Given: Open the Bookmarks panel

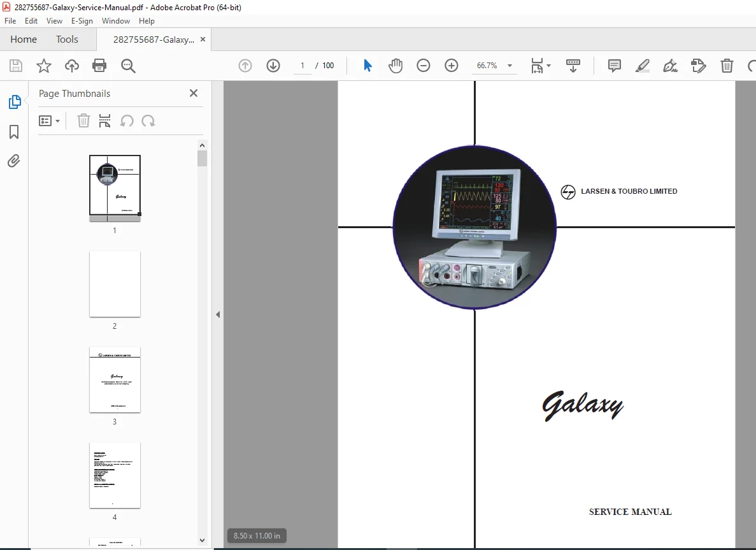Looking at the screenshot, I should click(x=14, y=132).
